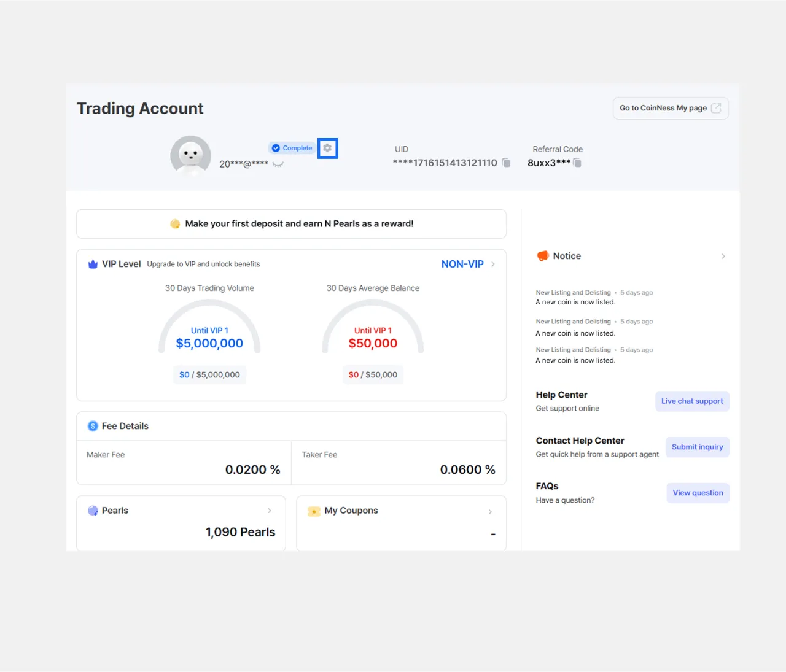
Task: Open Pearls details chevron
Action: point(270,511)
